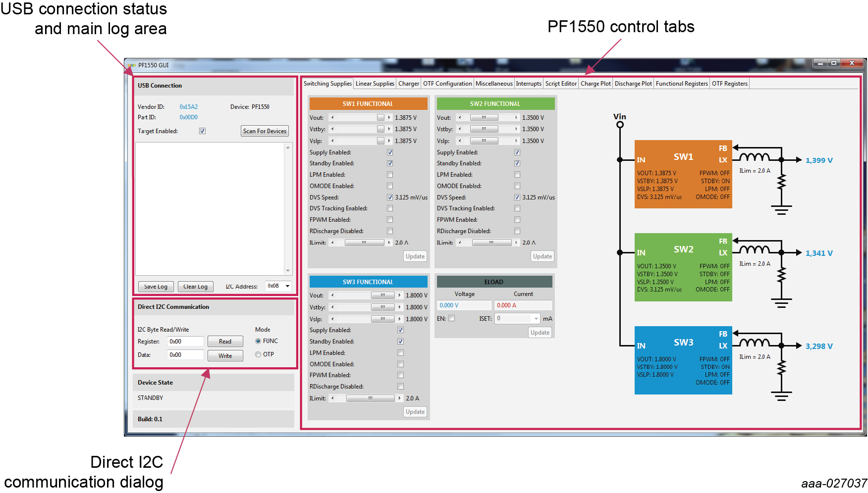Select the OTP mode radio button

pos(258,354)
